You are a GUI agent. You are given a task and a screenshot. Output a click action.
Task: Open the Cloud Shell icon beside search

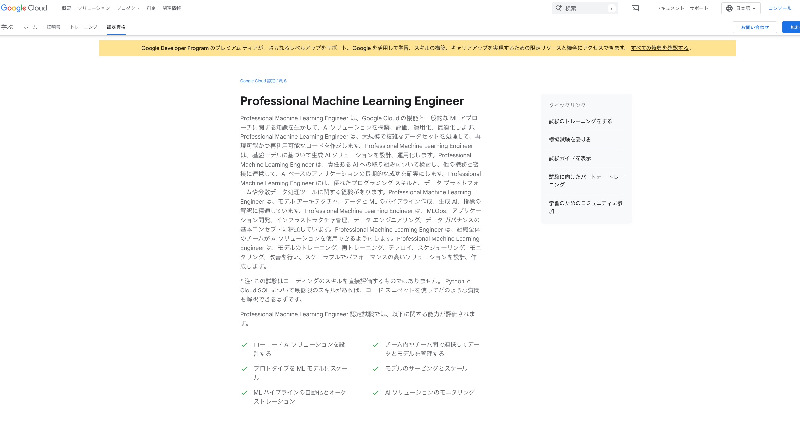point(638,8)
